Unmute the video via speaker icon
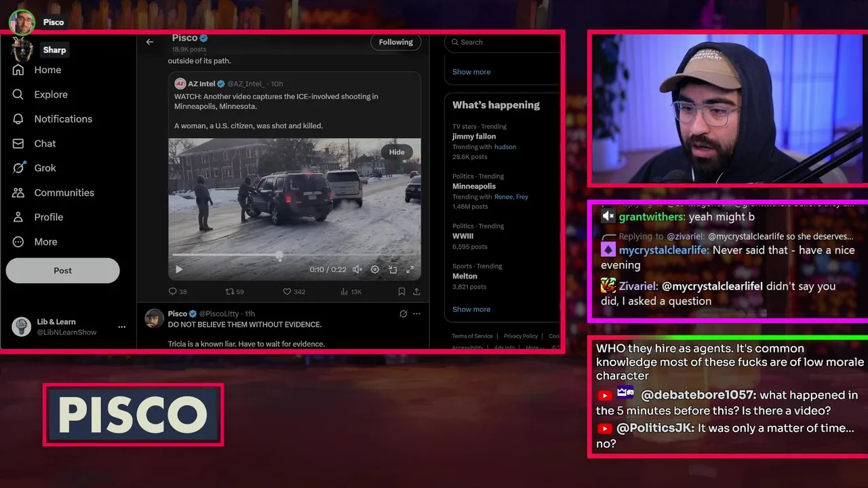 click(x=357, y=269)
